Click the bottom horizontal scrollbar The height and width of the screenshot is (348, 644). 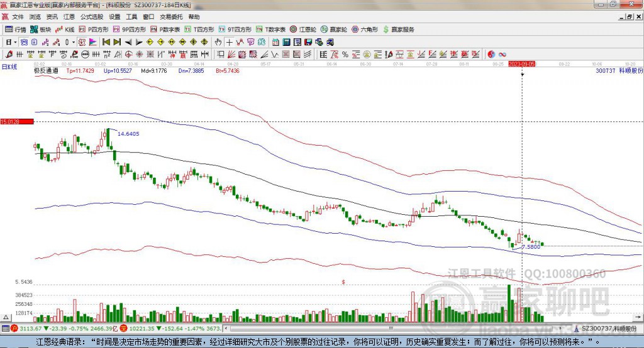point(391,329)
